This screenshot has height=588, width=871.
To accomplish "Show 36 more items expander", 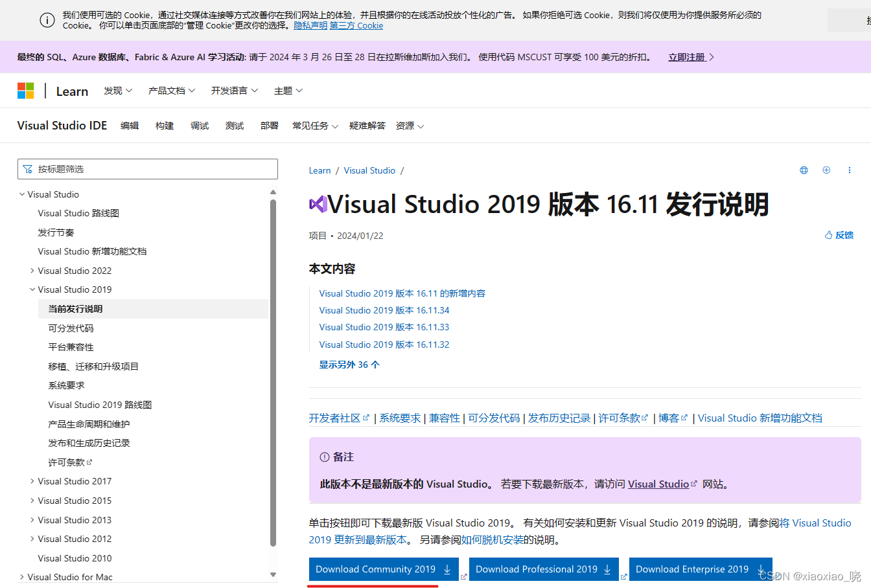I will pos(349,365).
